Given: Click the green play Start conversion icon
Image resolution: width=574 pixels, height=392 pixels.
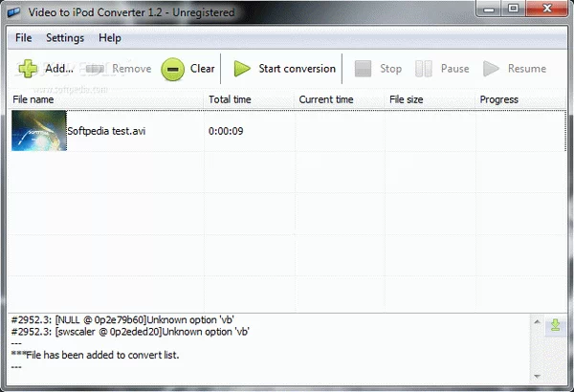Looking at the screenshot, I should point(242,69).
